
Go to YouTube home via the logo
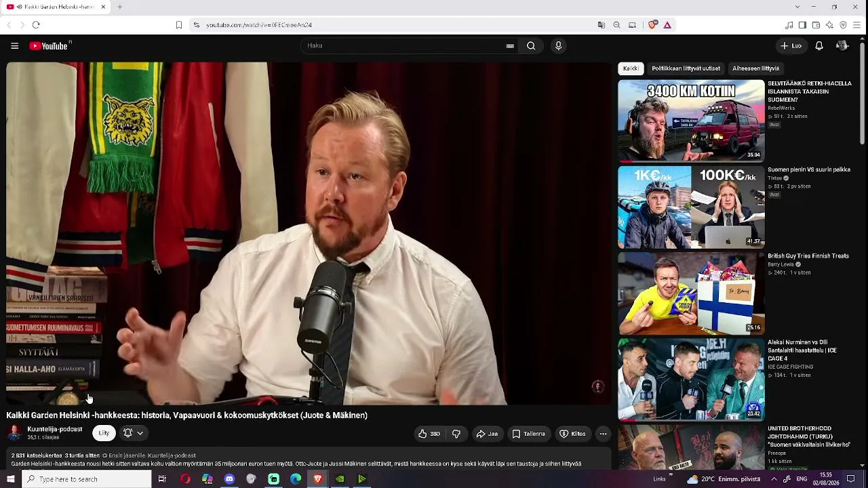click(x=50, y=46)
